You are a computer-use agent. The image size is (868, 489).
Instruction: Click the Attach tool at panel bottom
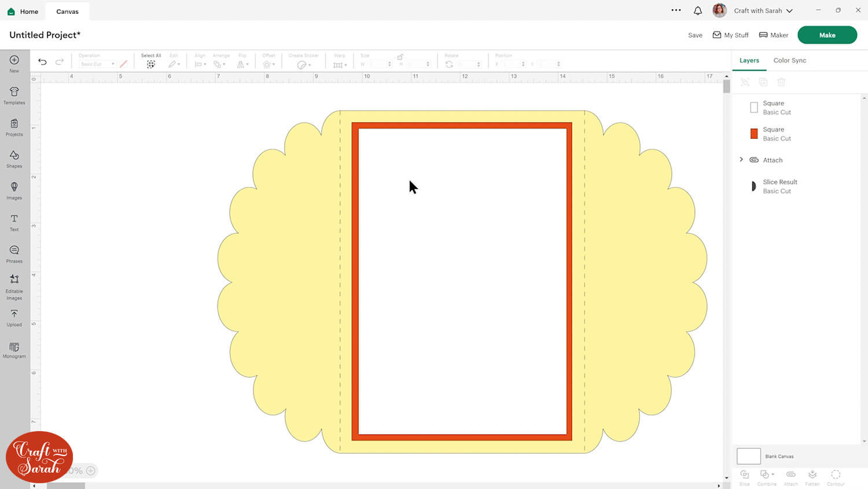790,477
